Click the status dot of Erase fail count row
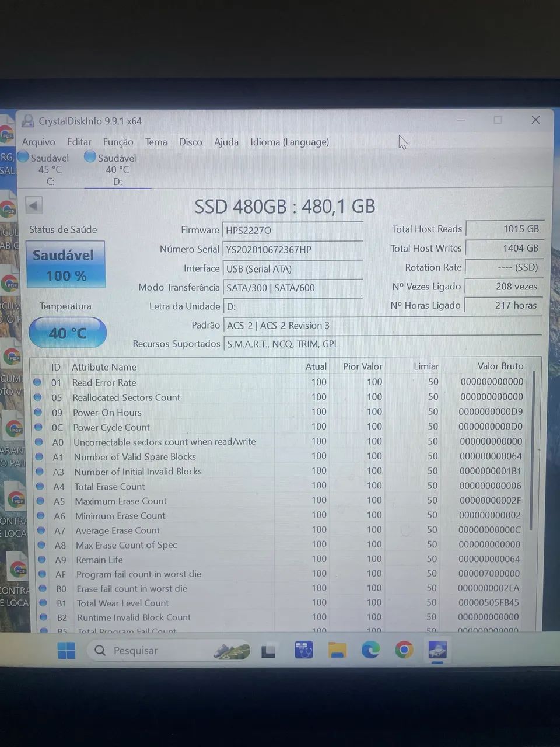Viewport: 560px width, 747px height. 43,588
